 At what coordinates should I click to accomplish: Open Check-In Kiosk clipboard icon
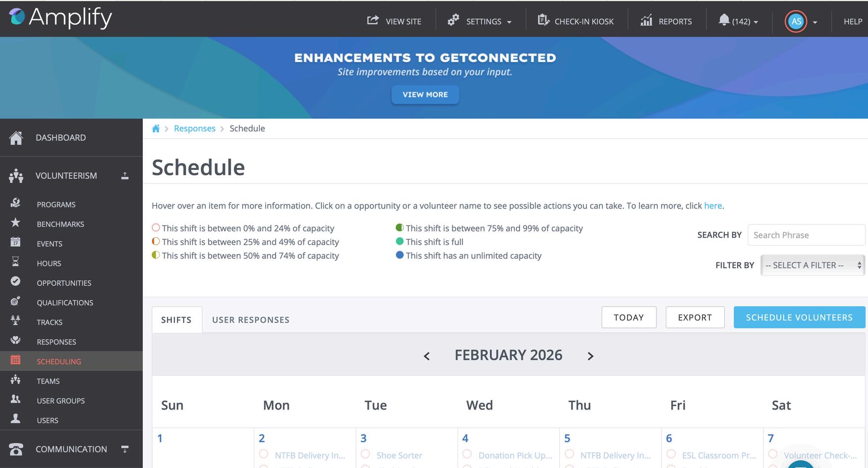click(x=543, y=20)
